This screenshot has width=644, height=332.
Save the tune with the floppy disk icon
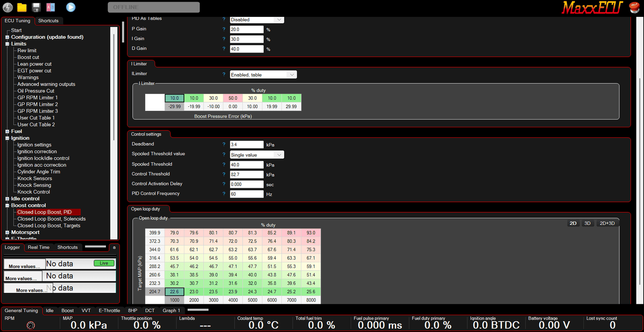[x=36, y=7]
